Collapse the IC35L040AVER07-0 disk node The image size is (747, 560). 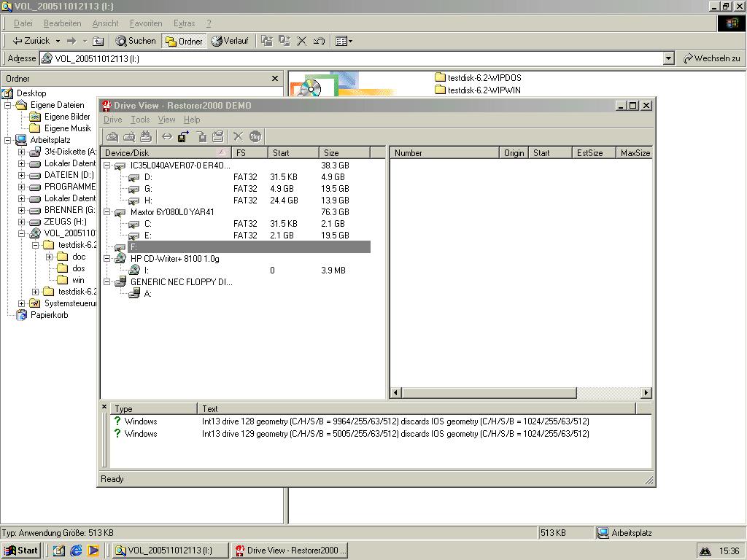(107, 166)
